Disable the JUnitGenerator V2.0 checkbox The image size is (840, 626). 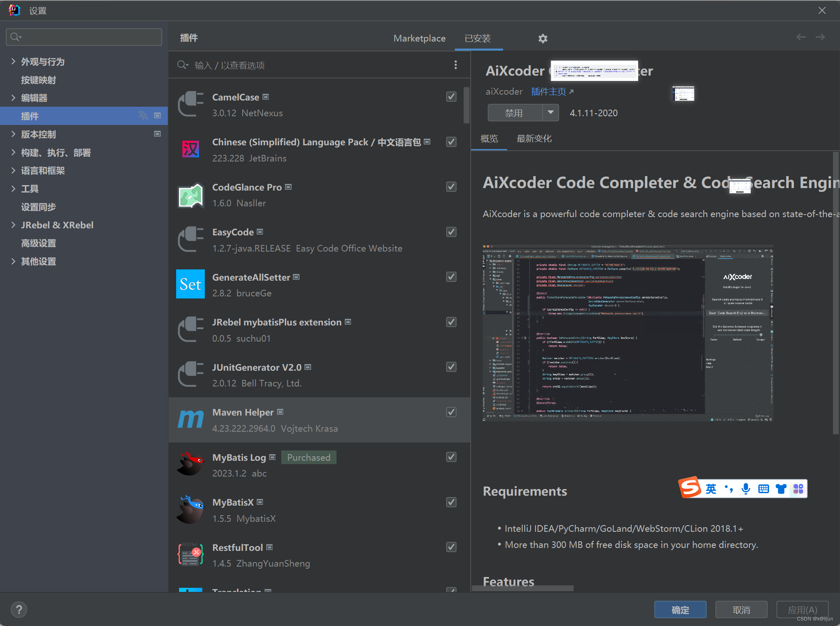pyautogui.click(x=451, y=367)
